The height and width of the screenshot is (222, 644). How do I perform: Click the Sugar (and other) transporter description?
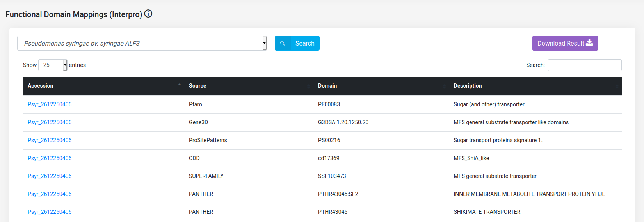pos(489,104)
